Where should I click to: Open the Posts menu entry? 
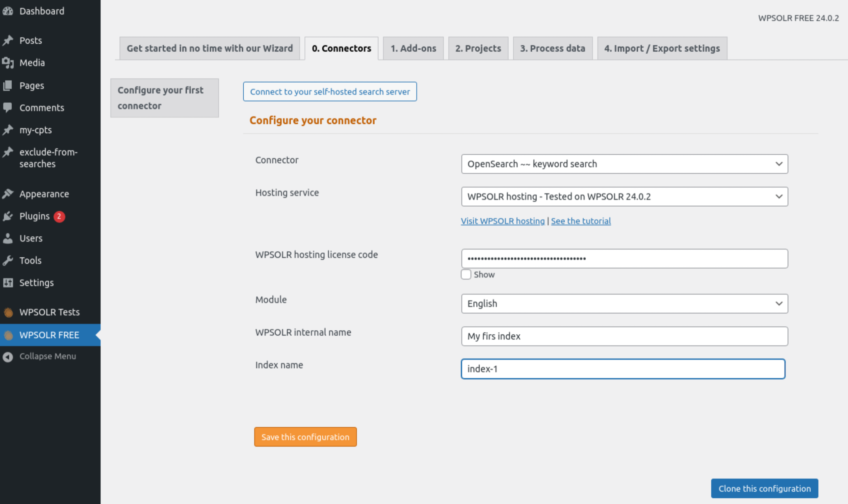pyautogui.click(x=30, y=40)
